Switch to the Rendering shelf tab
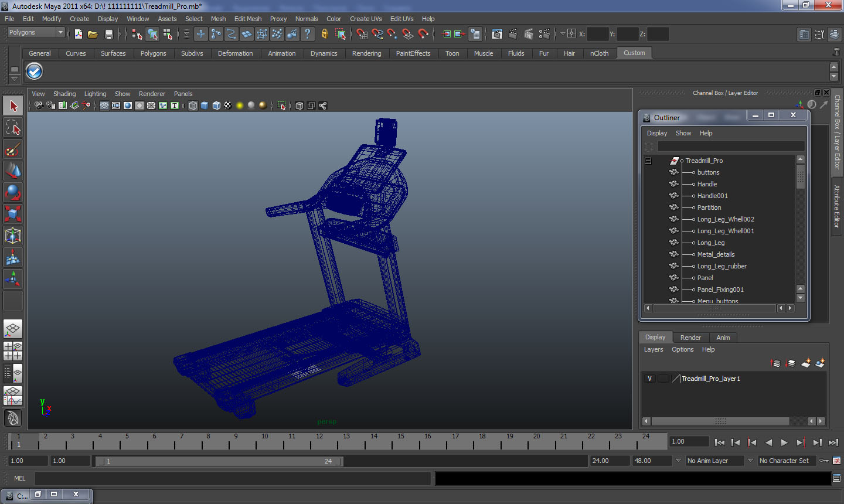Screen dimensions: 844x504 tap(366, 53)
